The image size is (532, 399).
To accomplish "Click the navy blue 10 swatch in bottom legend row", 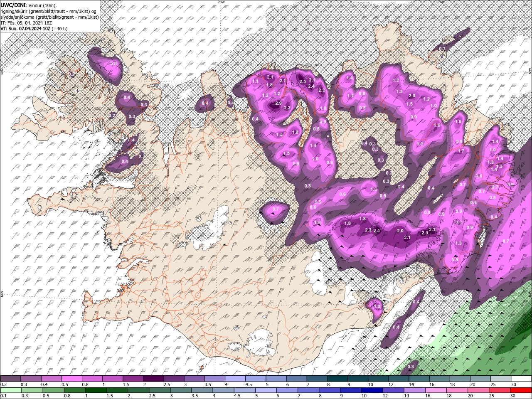I will tap(372, 390).
